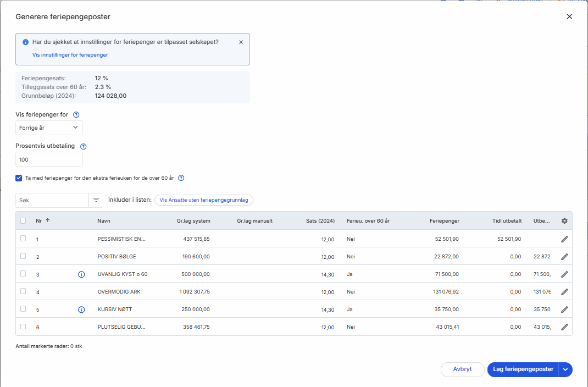Uncheck extra holiday week over 60 checkbox
The height and width of the screenshot is (387, 588).
19,178
